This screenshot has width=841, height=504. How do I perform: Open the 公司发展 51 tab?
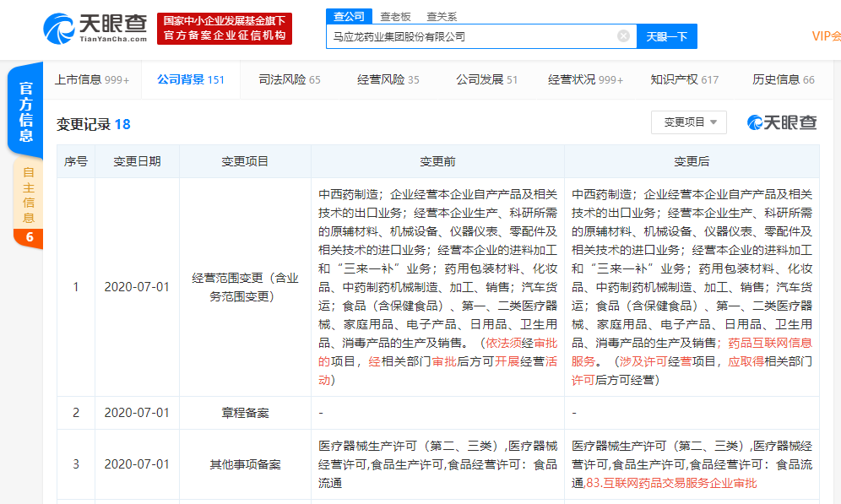coord(487,80)
